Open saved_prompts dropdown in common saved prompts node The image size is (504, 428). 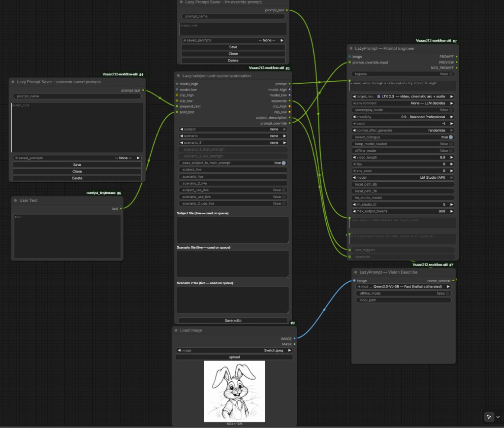[x=77, y=158]
